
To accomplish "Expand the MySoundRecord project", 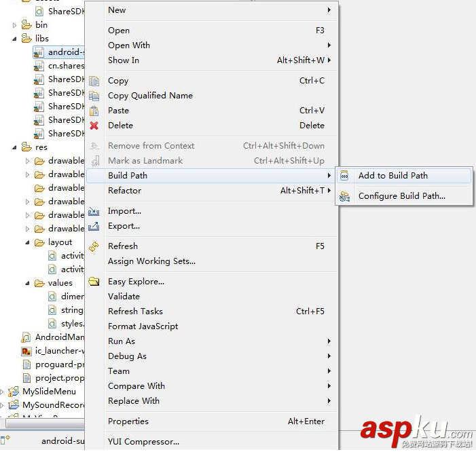I will tap(2, 406).
